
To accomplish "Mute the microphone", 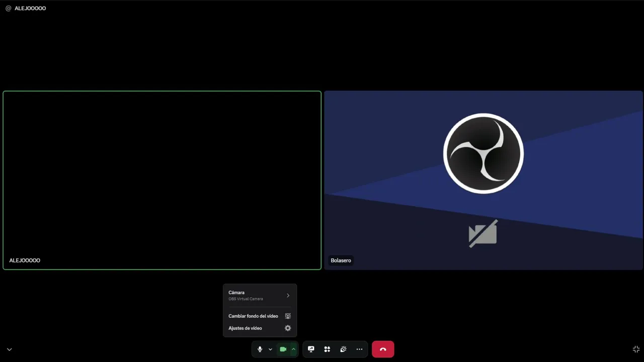I will [x=260, y=349].
